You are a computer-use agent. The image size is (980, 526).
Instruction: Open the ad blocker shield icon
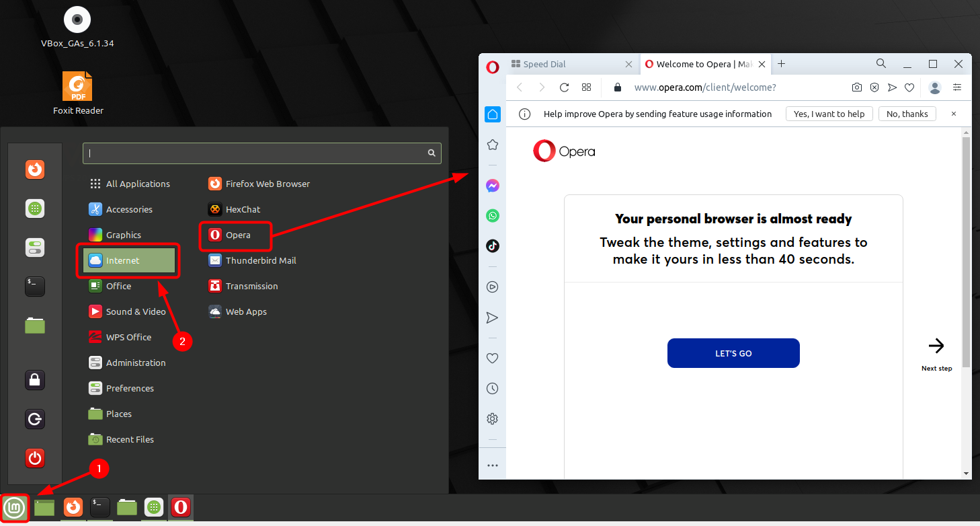[874, 87]
